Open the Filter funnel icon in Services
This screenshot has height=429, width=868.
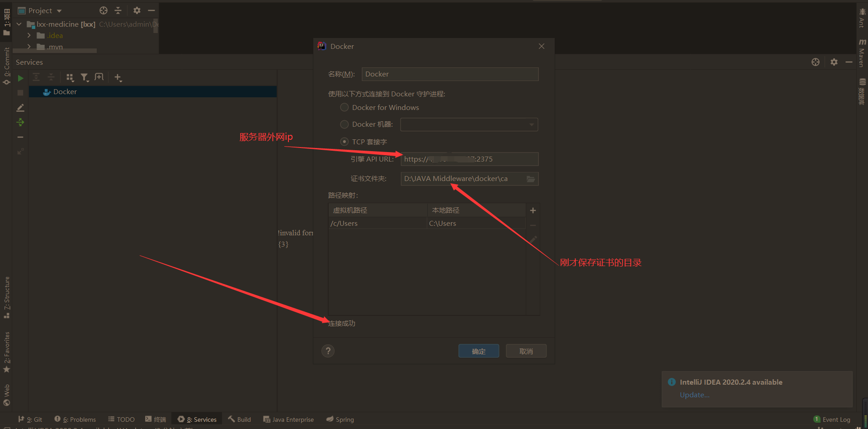(85, 77)
